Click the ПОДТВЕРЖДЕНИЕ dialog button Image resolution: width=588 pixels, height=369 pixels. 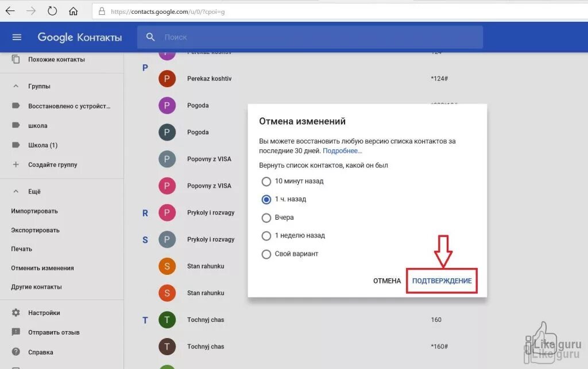[442, 281]
